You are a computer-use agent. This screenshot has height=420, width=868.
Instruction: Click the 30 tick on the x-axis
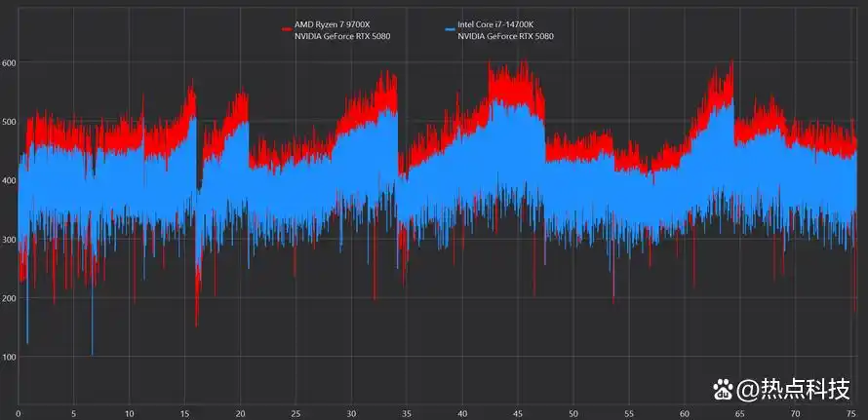tap(351, 413)
